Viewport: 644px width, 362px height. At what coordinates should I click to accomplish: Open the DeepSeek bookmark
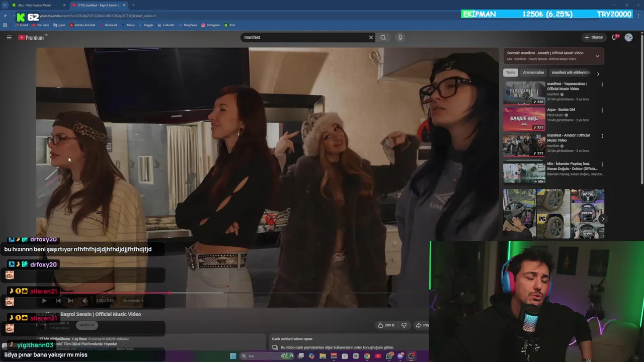tap(188, 25)
